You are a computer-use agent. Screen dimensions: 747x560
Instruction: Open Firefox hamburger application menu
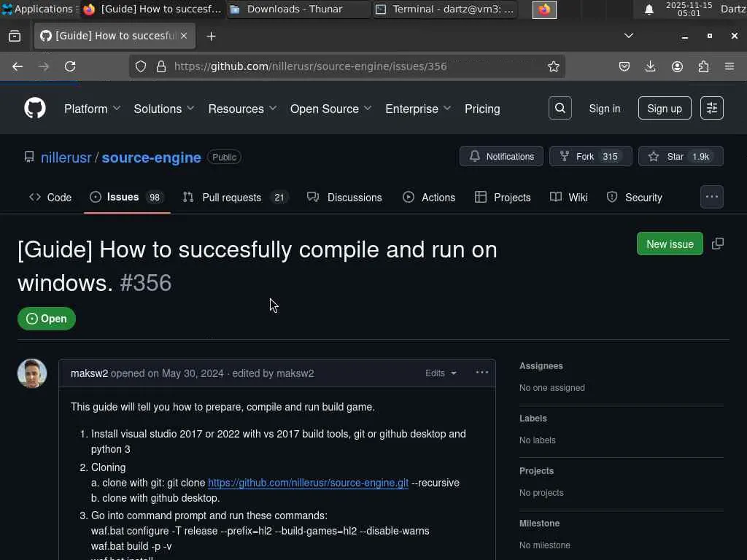[x=729, y=66]
